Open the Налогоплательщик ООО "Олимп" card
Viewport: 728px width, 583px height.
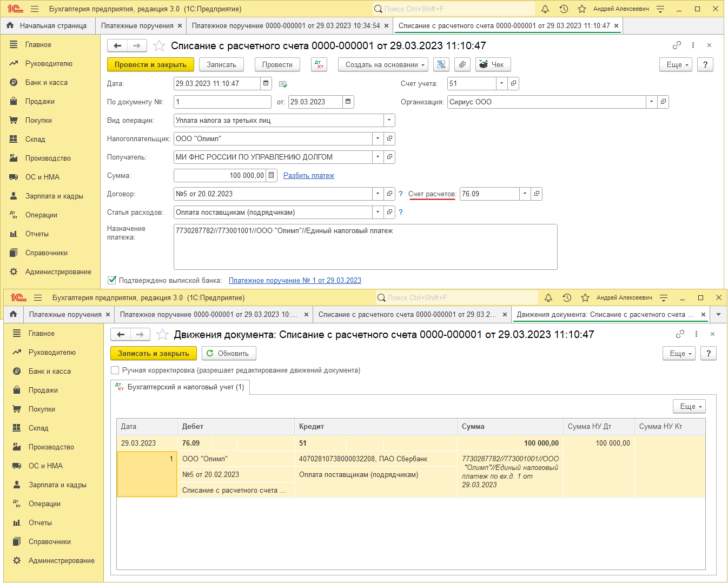(389, 138)
